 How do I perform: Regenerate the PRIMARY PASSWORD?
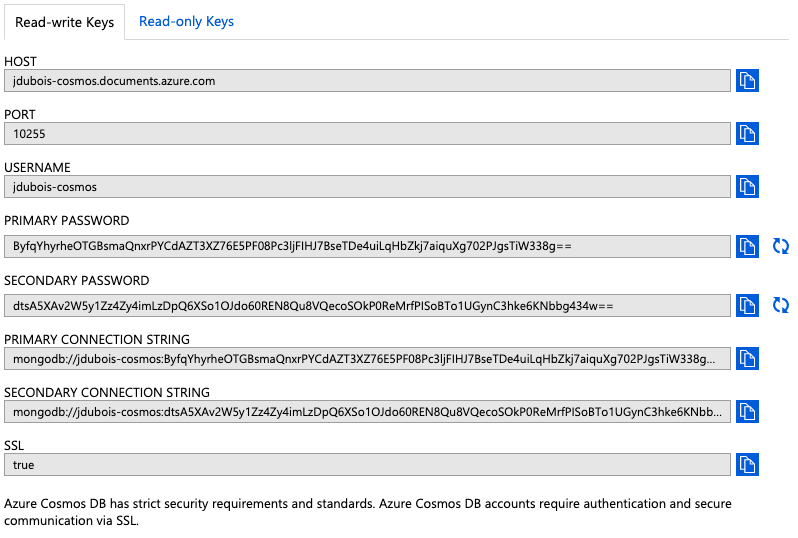click(781, 246)
